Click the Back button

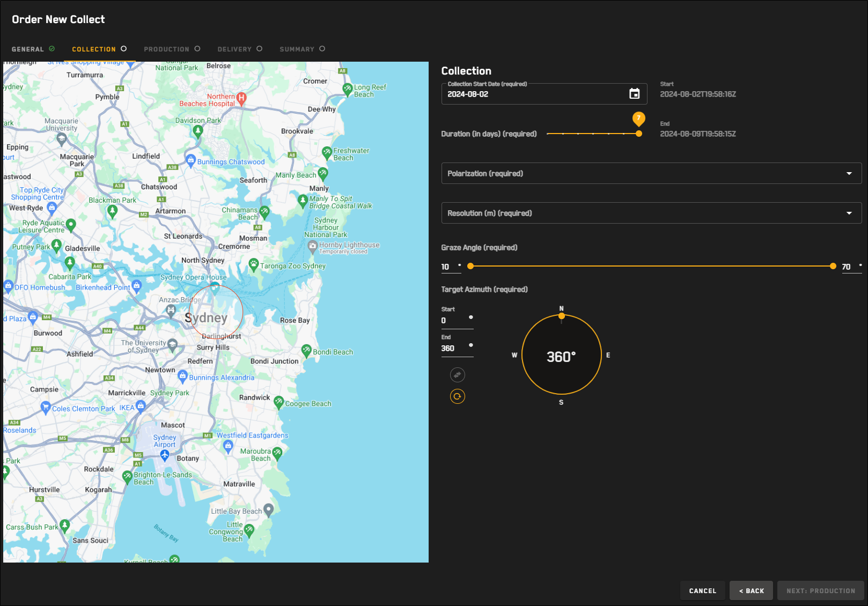point(751,590)
